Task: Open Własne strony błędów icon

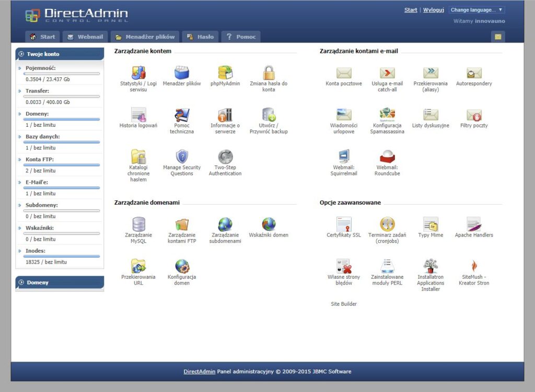Action: coord(344,266)
